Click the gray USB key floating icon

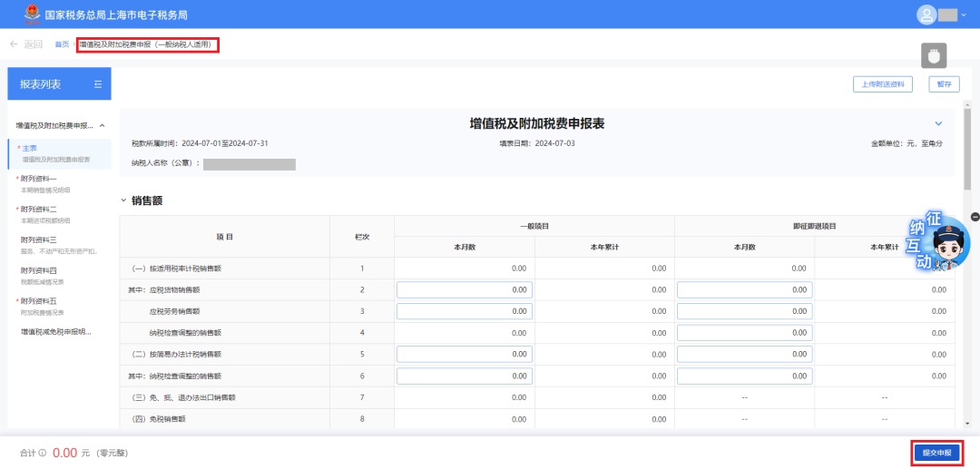[935, 55]
